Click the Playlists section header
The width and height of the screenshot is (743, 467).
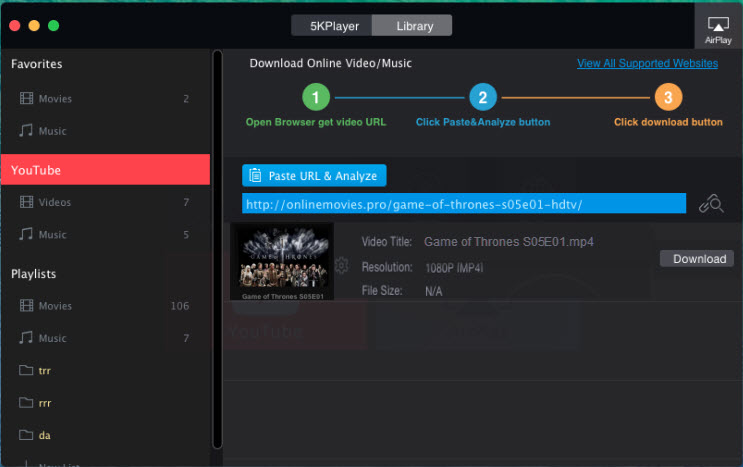coord(34,274)
